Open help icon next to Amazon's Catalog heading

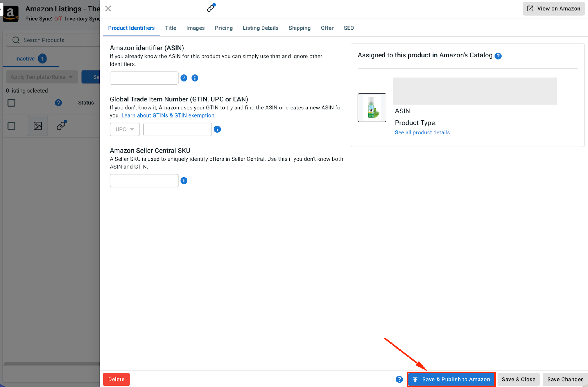498,56
